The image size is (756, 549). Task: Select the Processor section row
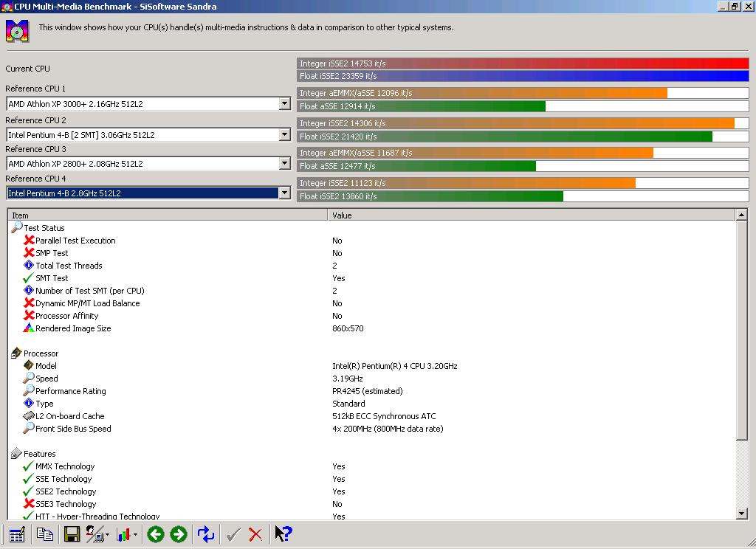[x=41, y=353]
